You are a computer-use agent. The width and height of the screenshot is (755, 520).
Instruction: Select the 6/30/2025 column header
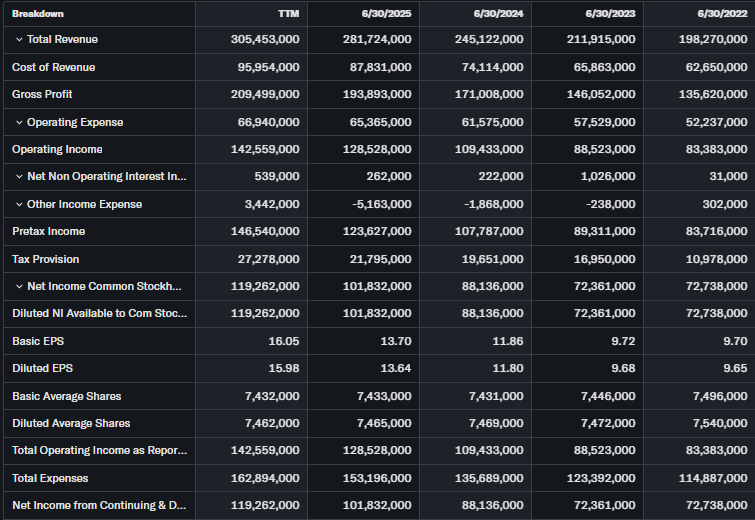[x=389, y=13]
